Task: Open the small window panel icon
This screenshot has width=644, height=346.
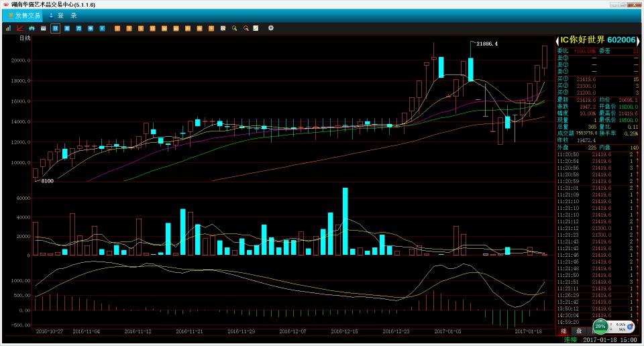Action: [x=43, y=28]
